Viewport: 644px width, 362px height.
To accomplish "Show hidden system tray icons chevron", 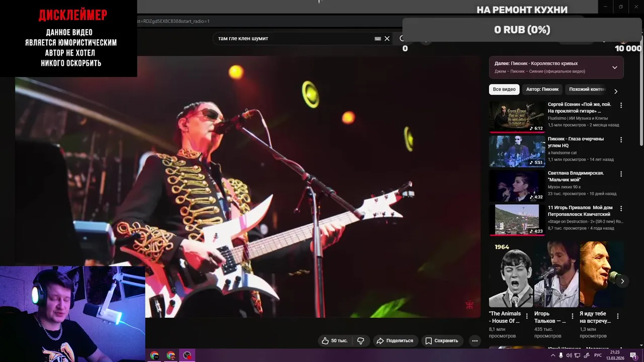I will click(x=553, y=355).
